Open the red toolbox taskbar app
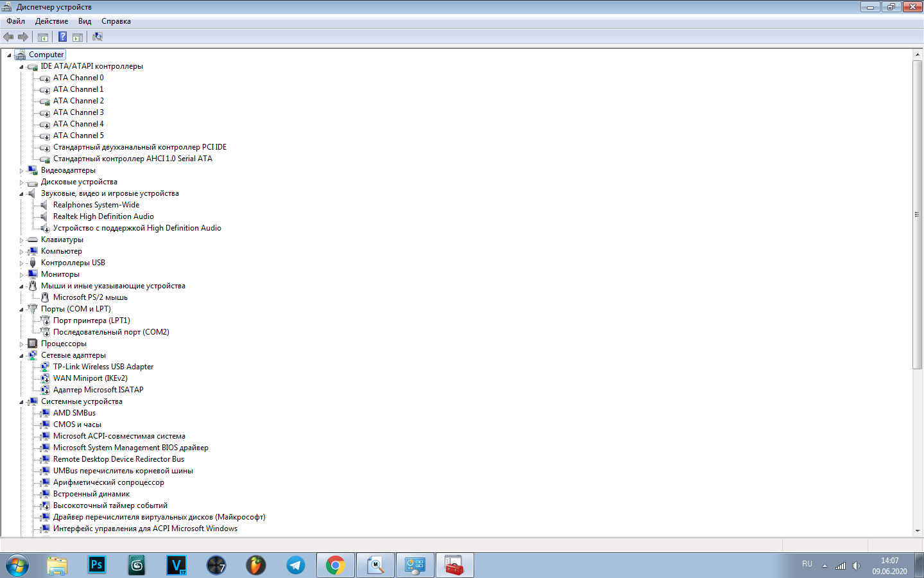Screen dimensions: 924x578 (454, 565)
